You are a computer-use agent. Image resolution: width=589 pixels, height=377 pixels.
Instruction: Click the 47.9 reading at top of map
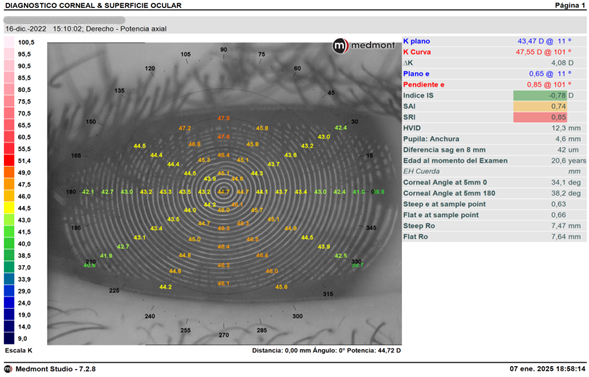(224, 118)
